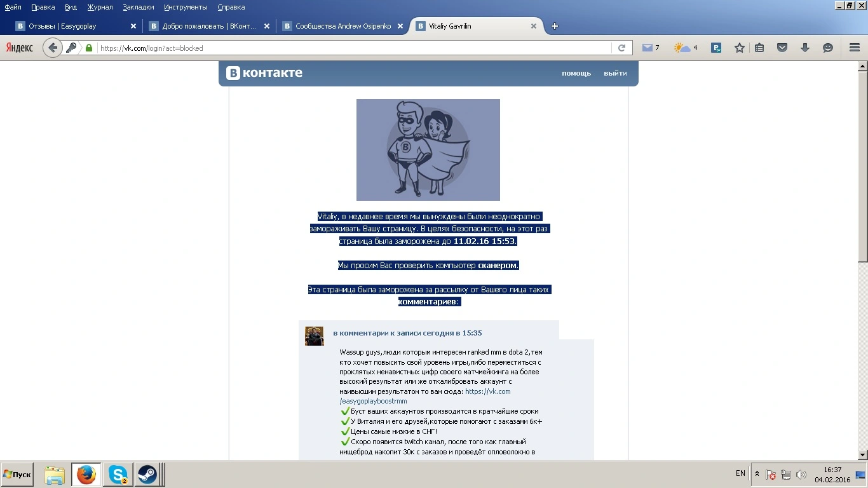Click the superhero illustration image
Screen dimensions: 868x488
tap(428, 150)
